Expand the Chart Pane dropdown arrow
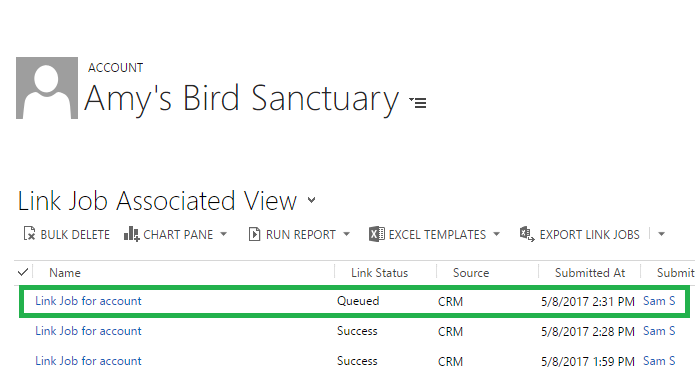Viewport: 695px width, 377px height. click(x=223, y=234)
